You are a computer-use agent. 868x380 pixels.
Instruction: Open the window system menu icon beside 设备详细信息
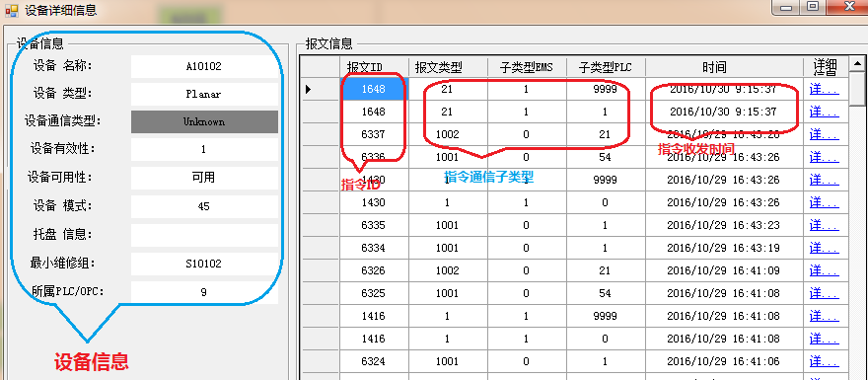pos(12,10)
